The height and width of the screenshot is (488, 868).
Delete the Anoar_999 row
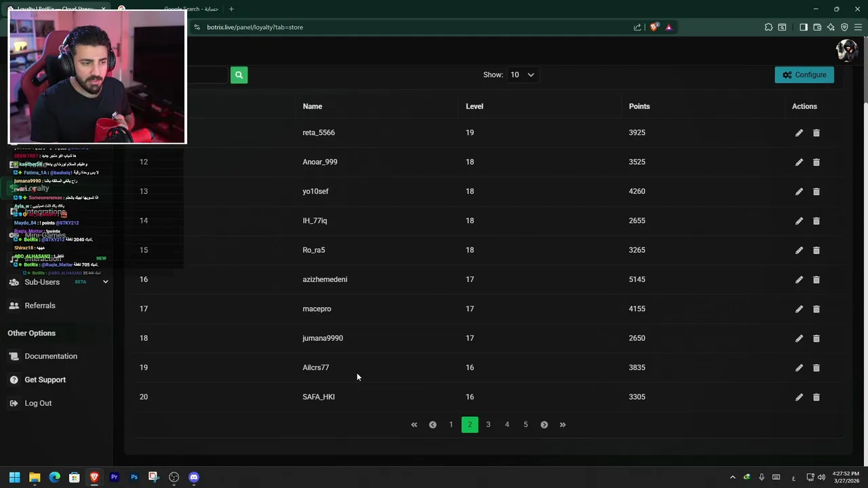pyautogui.click(x=816, y=162)
